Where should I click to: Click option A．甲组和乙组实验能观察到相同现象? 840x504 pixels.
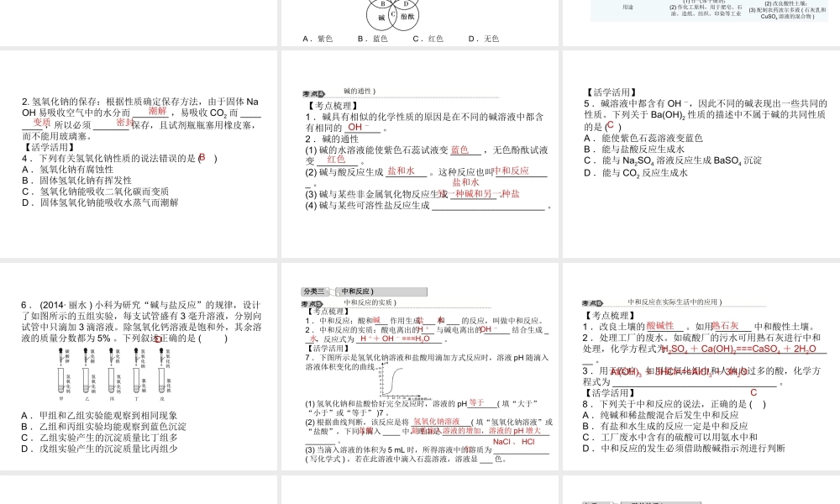tap(99, 416)
